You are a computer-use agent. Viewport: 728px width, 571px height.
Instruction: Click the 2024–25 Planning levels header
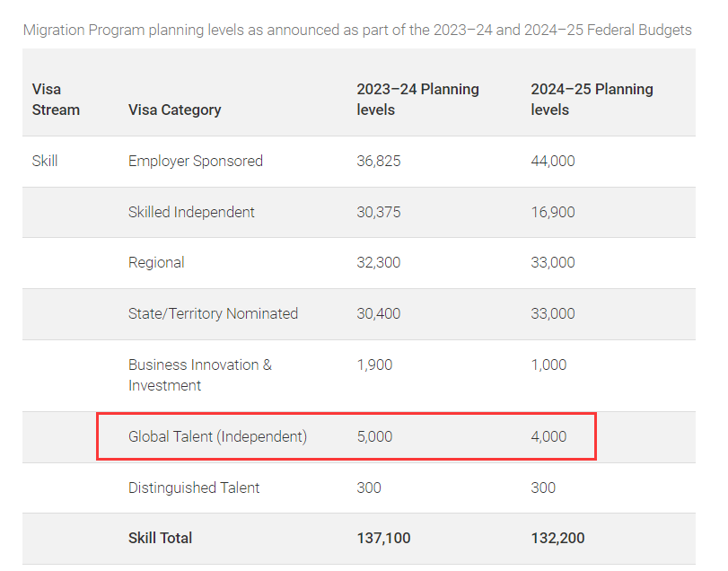tap(592, 99)
